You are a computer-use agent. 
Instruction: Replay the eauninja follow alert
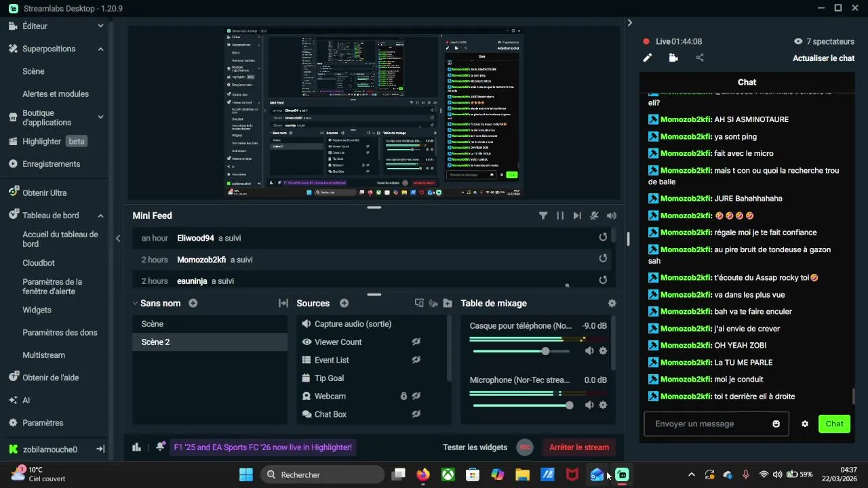[x=603, y=280]
